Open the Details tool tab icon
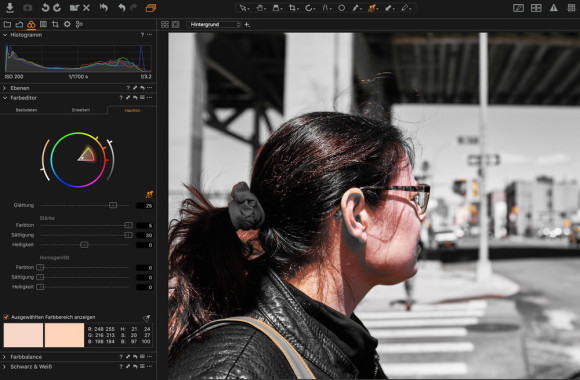 [x=43, y=24]
